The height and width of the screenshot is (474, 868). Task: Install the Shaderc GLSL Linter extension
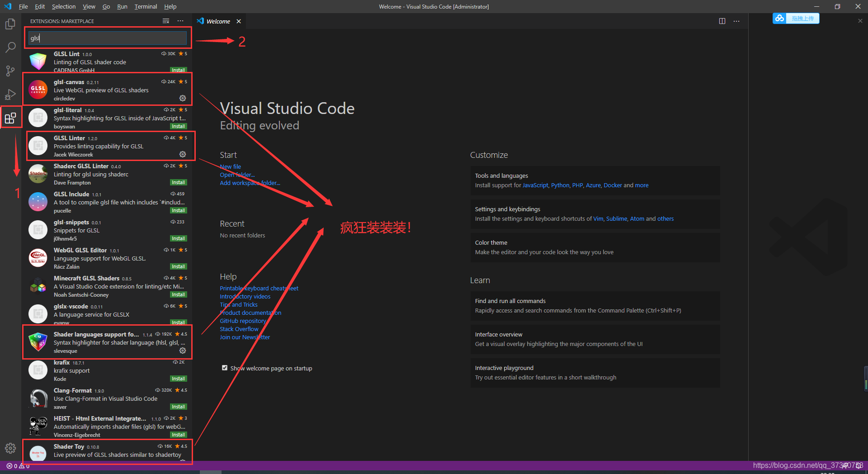(x=178, y=182)
